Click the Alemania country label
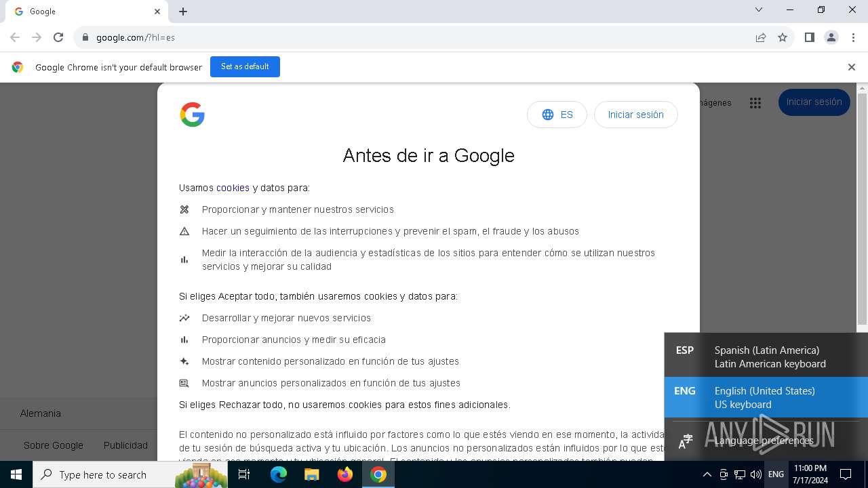The height and width of the screenshot is (488, 868). (41, 413)
